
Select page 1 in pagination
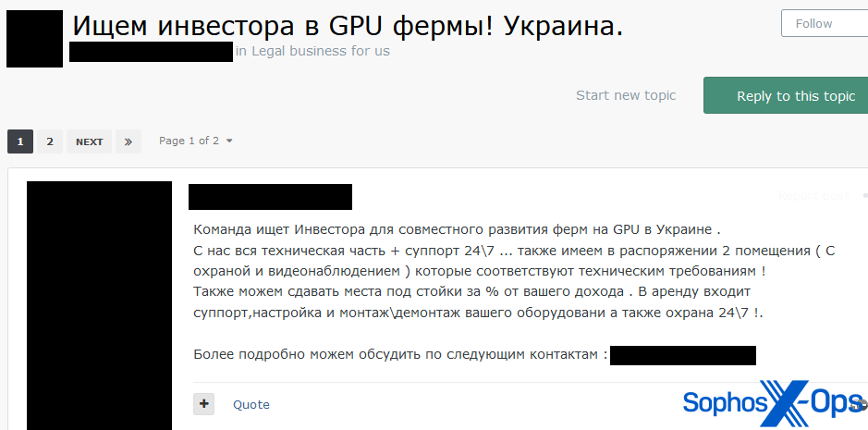point(20,141)
